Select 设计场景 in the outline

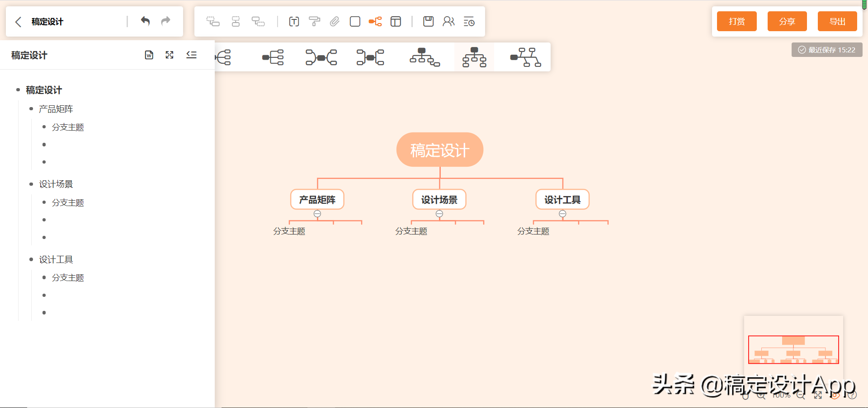coord(56,184)
